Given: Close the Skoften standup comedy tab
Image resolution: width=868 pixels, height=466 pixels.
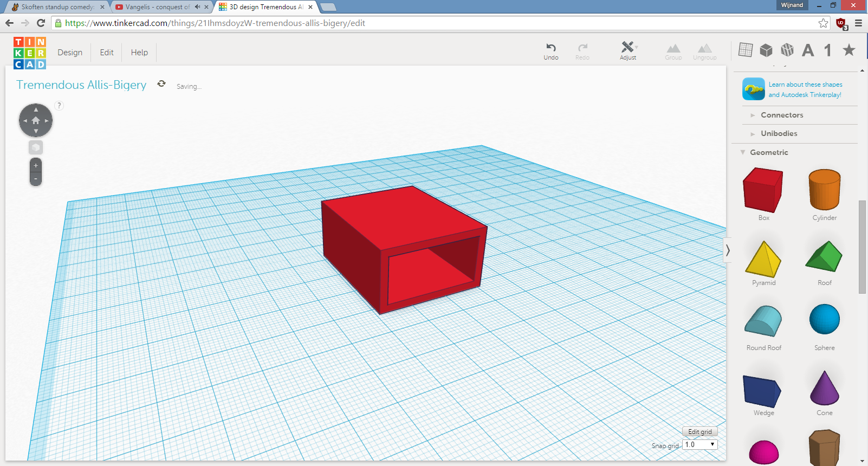Looking at the screenshot, I should 102,7.
